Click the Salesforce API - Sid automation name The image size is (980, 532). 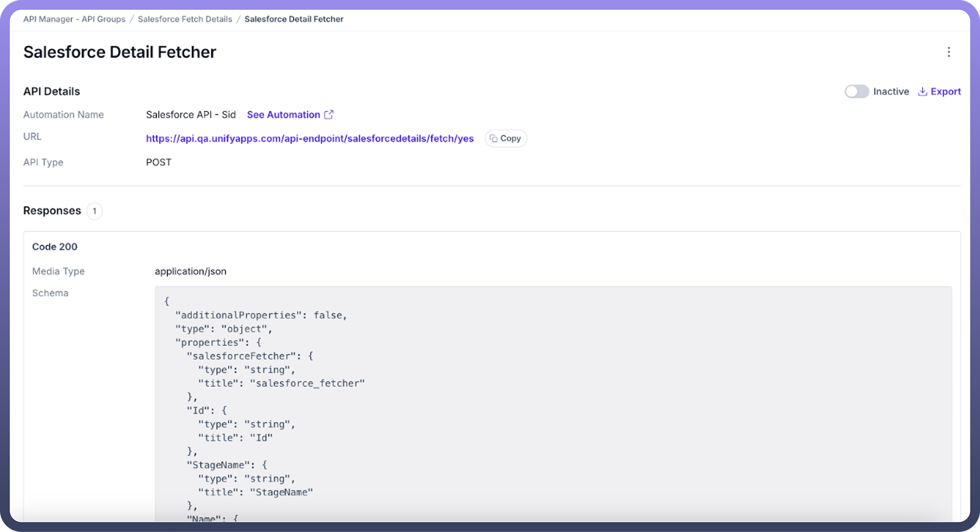tap(191, 115)
